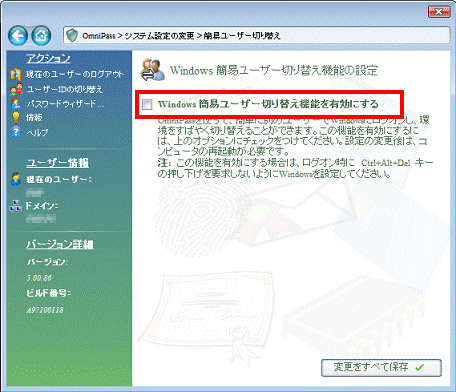
Task: Click the ユーザー情報 section heading
Action: [58, 163]
